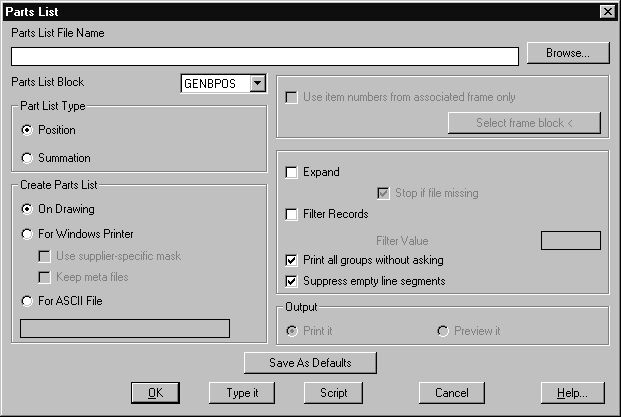The width and height of the screenshot is (621, 417).
Task: Open the Parts List Block dropdown arrow
Action: (x=257, y=84)
